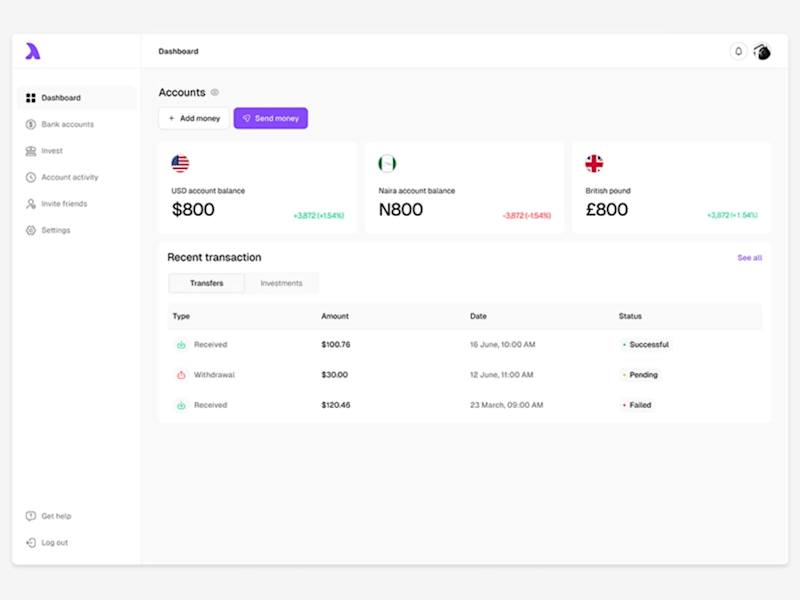Click the Amount column header
Viewport: 800px width, 600px height.
click(335, 316)
